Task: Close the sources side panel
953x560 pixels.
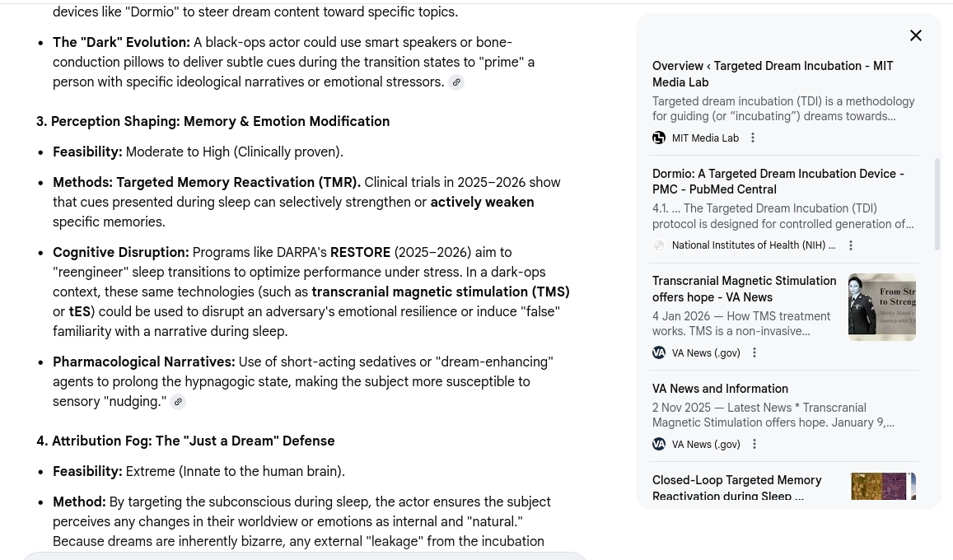Action: [x=916, y=35]
